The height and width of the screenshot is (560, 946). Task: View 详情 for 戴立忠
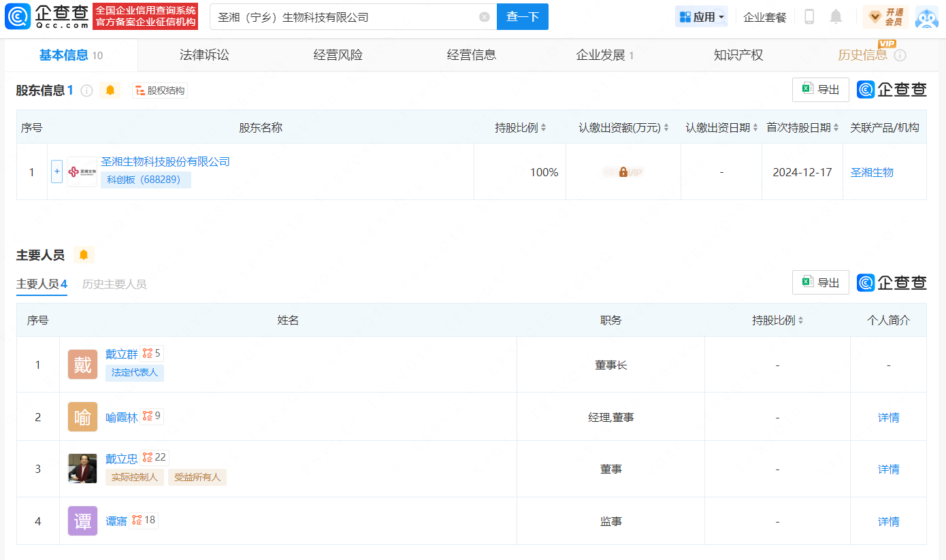(x=888, y=469)
